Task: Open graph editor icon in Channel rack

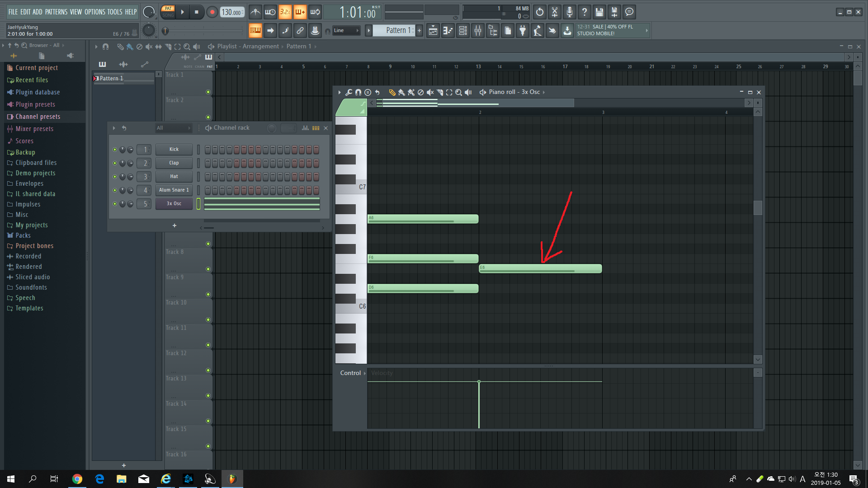Action: point(306,128)
